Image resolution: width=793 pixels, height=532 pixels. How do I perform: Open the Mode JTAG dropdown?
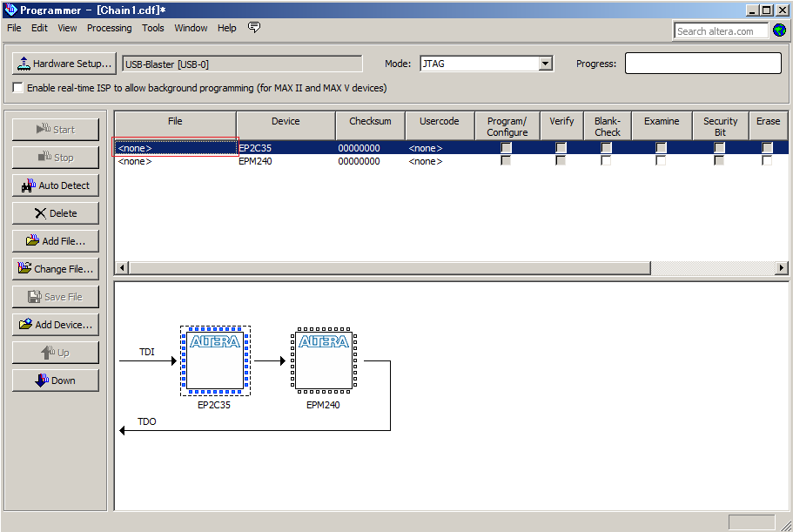[x=545, y=64]
